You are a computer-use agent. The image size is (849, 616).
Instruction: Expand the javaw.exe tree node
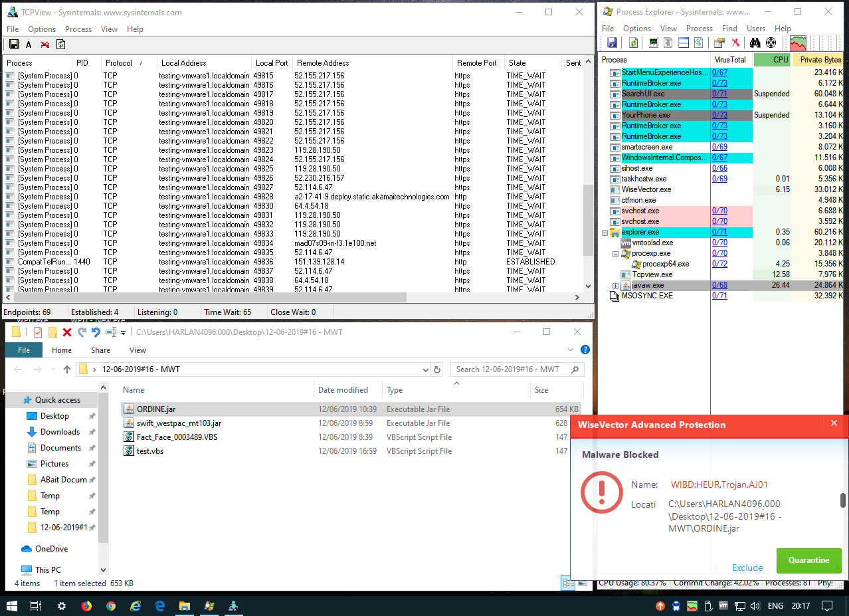[x=616, y=286]
